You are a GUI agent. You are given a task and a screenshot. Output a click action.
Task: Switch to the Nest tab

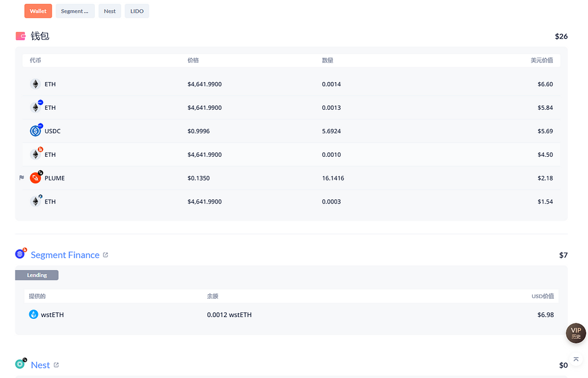[x=110, y=11]
